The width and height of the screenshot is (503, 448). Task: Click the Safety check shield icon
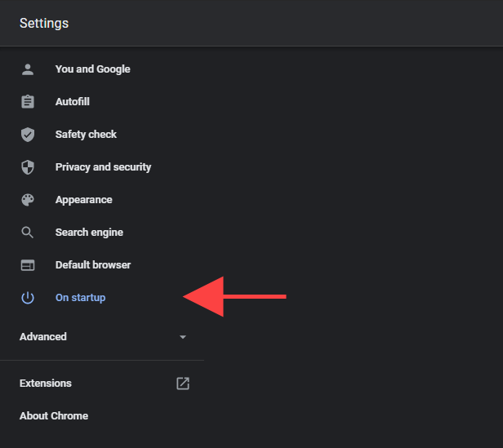[x=28, y=135]
